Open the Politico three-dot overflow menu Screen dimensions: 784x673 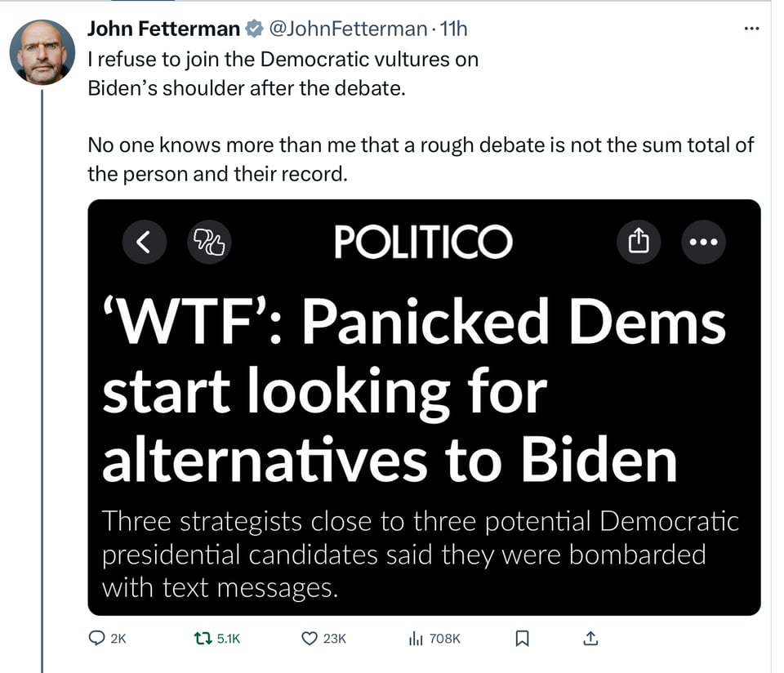tap(702, 242)
